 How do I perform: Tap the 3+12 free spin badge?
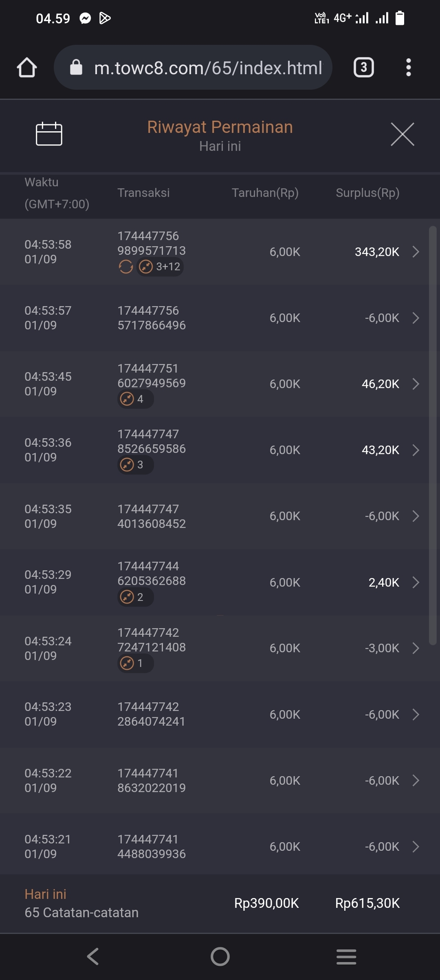coord(160,267)
